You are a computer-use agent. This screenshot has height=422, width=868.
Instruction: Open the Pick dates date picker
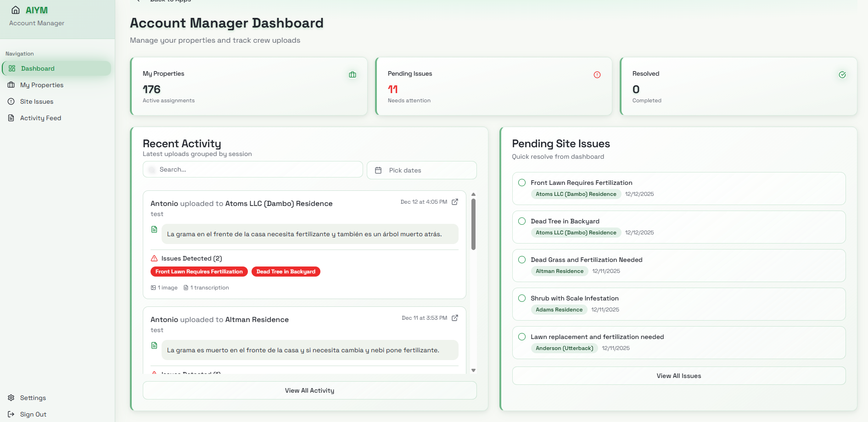point(421,170)
